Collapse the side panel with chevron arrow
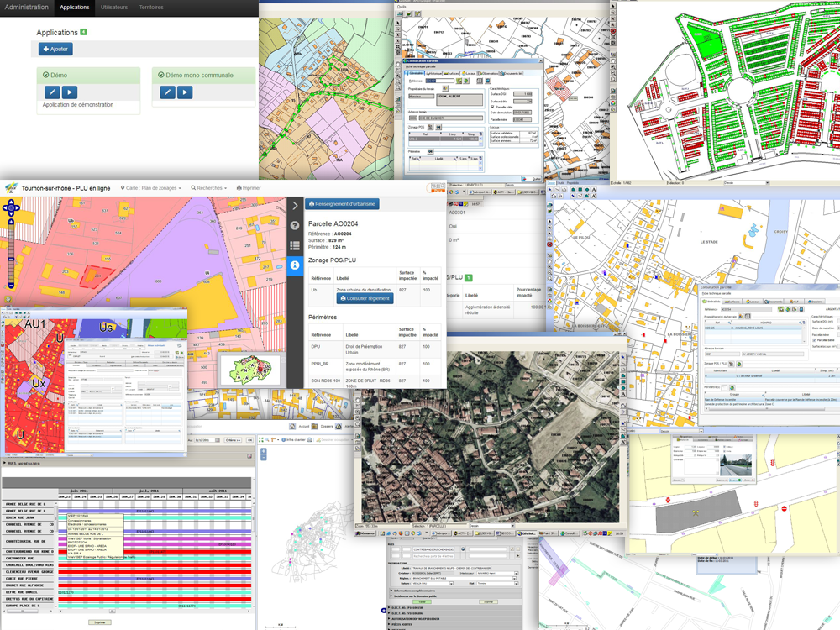The height and width of the screenshot is (630, 840). click(x=295, y=206)
